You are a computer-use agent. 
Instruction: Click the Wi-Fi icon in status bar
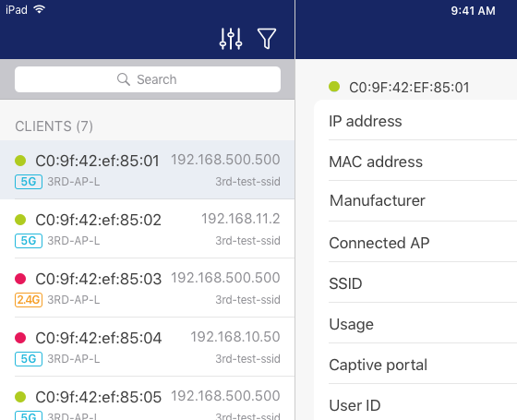39,9
